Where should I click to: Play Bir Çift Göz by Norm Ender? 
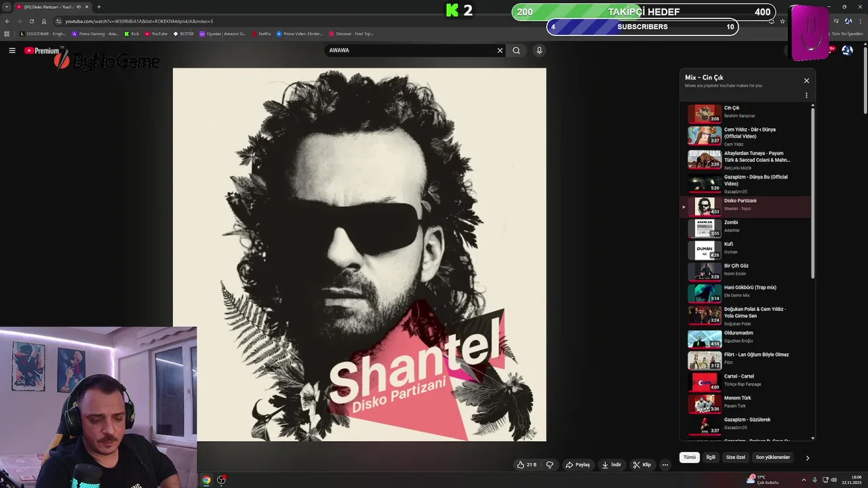746,271
